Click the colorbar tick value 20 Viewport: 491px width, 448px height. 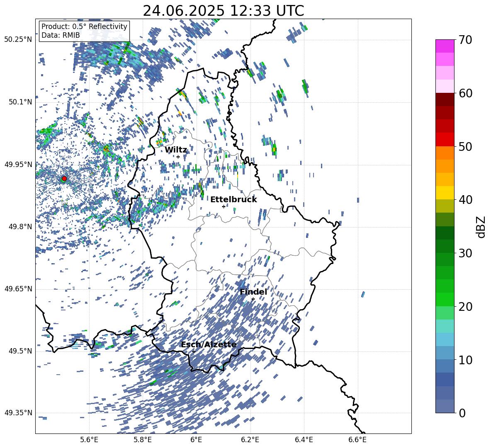pos(465,306)
